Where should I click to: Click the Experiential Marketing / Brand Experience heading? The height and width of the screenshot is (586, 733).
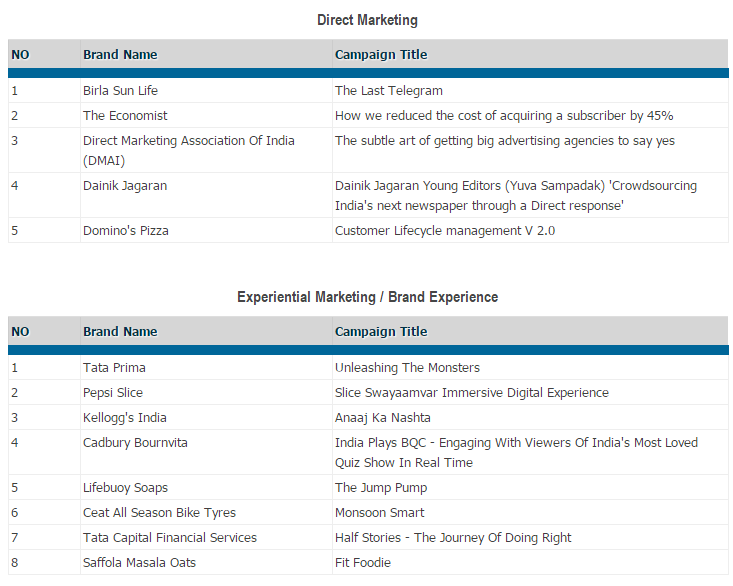coord(367,297)
